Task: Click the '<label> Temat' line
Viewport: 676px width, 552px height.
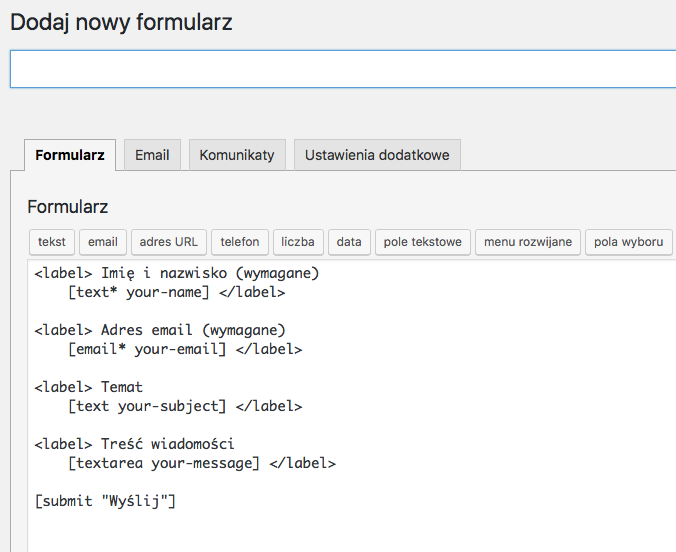Action: pyautogui.click(x=88, y=387)
